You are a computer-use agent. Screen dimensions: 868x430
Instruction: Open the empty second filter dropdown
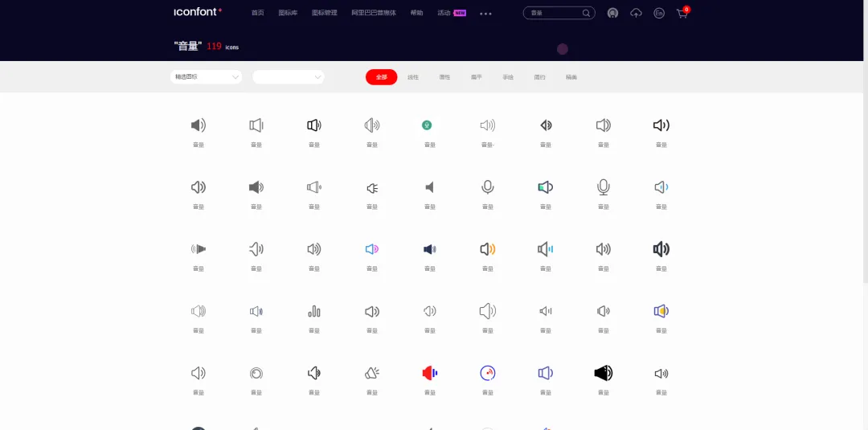[x=289, y=77]
